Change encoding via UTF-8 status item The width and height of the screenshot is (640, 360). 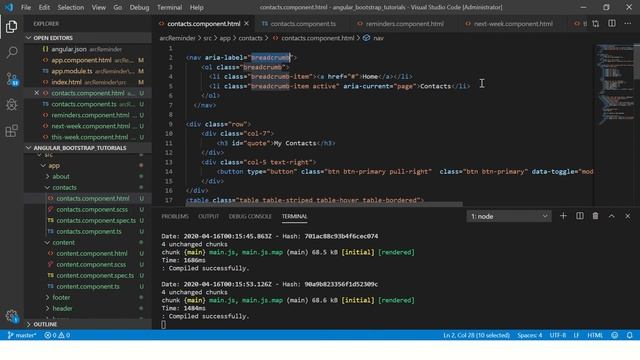click(x=558, y=335)
